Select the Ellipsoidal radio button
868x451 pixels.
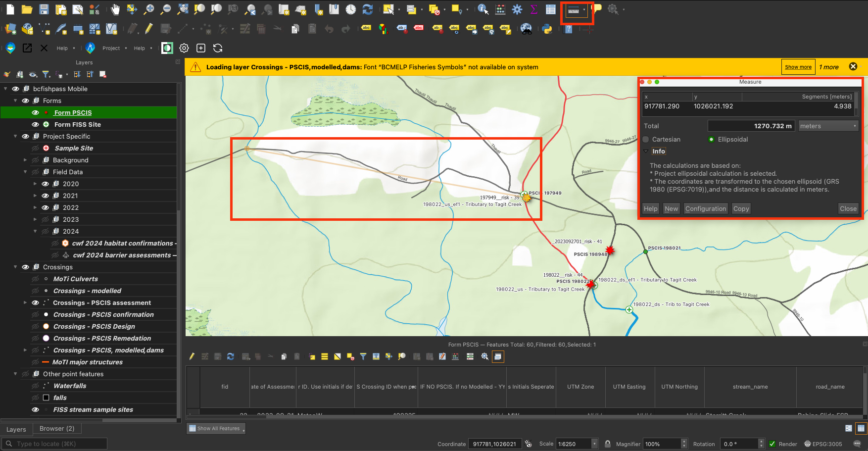point(711,140)
